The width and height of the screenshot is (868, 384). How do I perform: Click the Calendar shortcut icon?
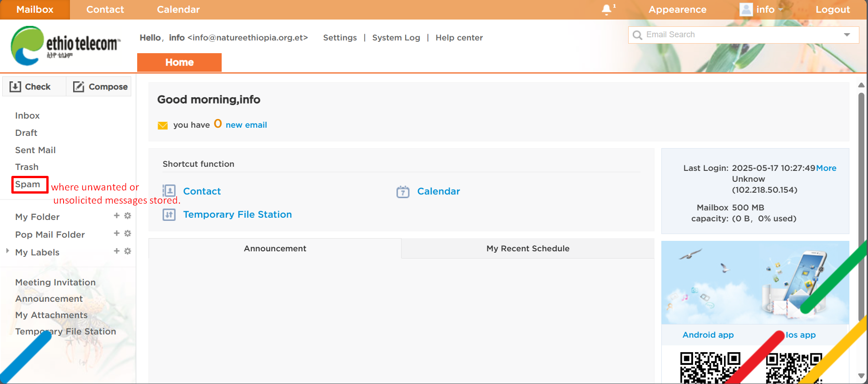point(403,192)
